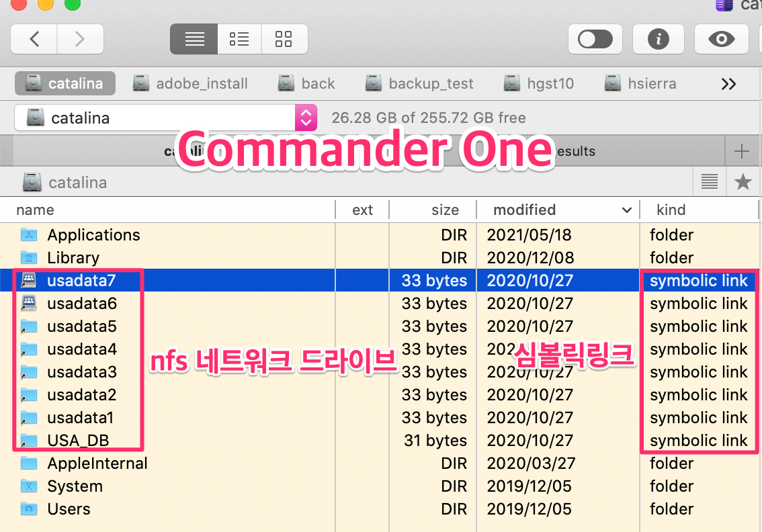Select the Users folder icon
The image size is (762, 532).
[29, 508]
